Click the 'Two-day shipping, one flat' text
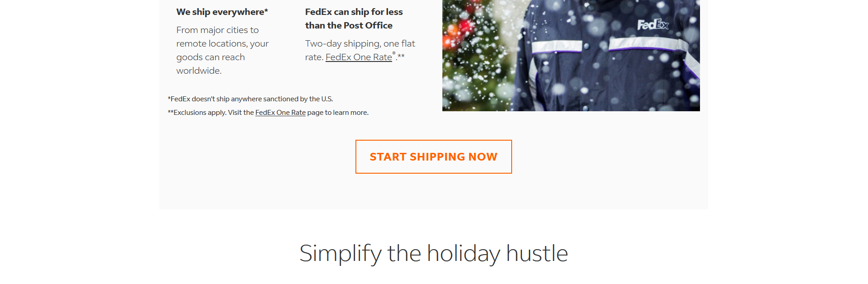Viewport: 868px width, 284px height. click(360, 44)
